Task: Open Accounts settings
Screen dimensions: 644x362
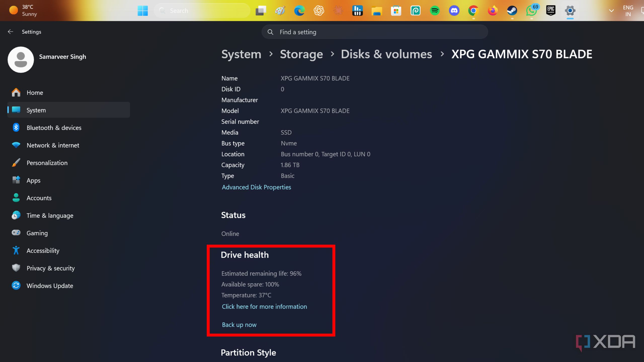Action: pos(68,198)
